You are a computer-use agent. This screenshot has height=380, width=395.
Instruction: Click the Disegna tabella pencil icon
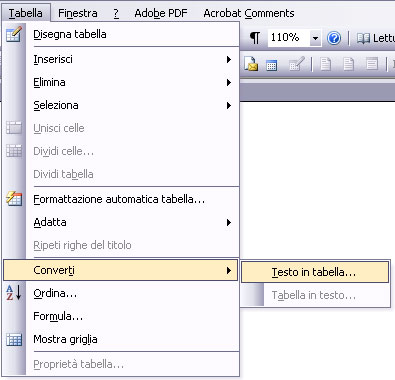point(14,34)
